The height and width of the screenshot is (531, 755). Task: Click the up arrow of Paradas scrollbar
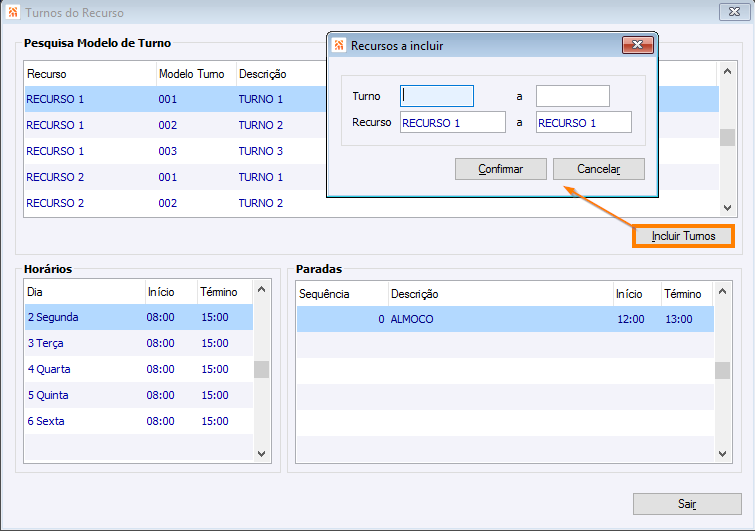tap(722, 291)
